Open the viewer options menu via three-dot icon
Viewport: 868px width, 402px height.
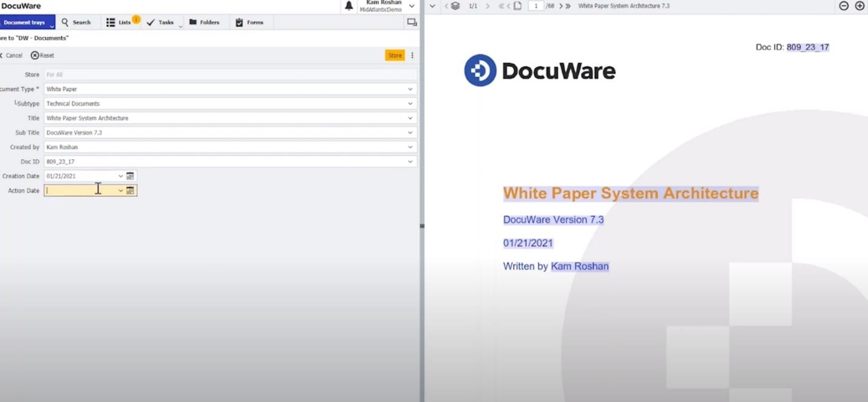point(412,55)
